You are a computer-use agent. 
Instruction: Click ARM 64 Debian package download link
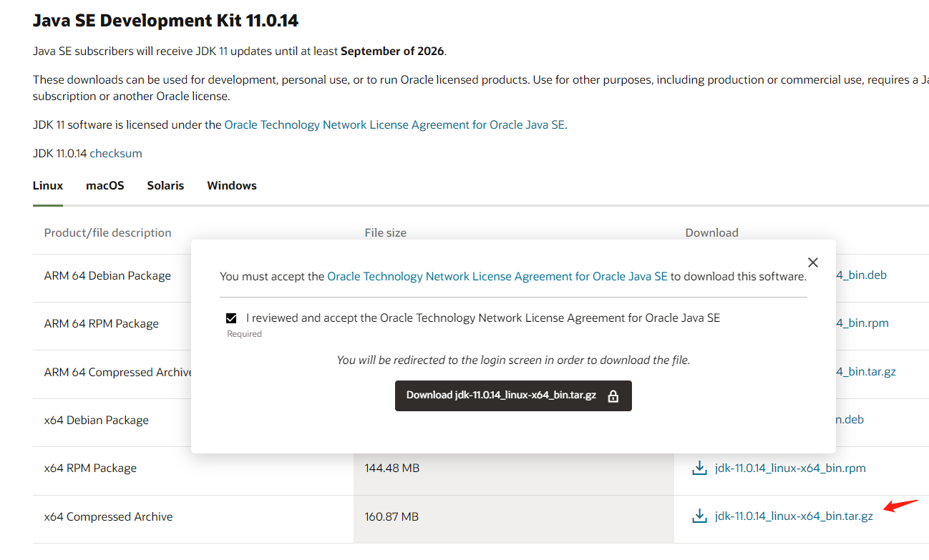(x=862, y=275)
